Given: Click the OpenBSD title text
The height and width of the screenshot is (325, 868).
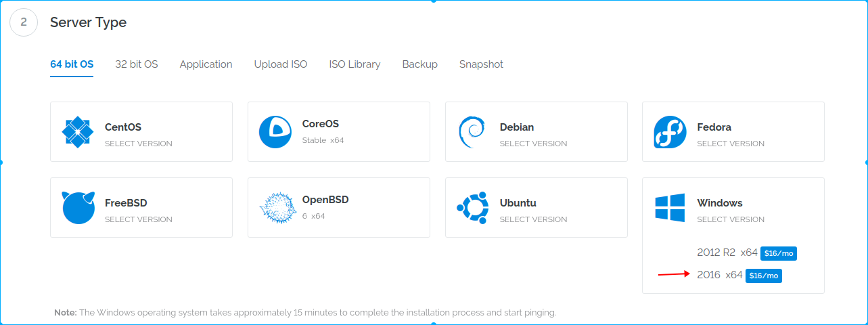Looking at the screenshot, I should tap(325, 200).
